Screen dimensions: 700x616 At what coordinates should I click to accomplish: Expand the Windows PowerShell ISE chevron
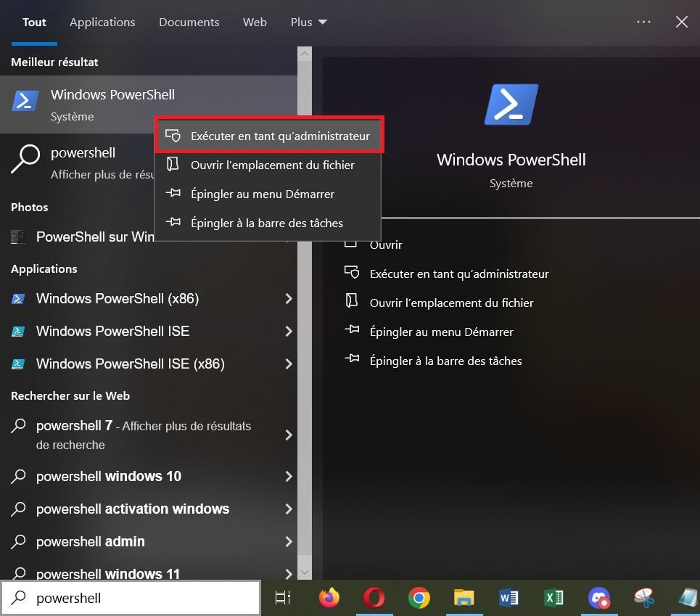[289, 331]
